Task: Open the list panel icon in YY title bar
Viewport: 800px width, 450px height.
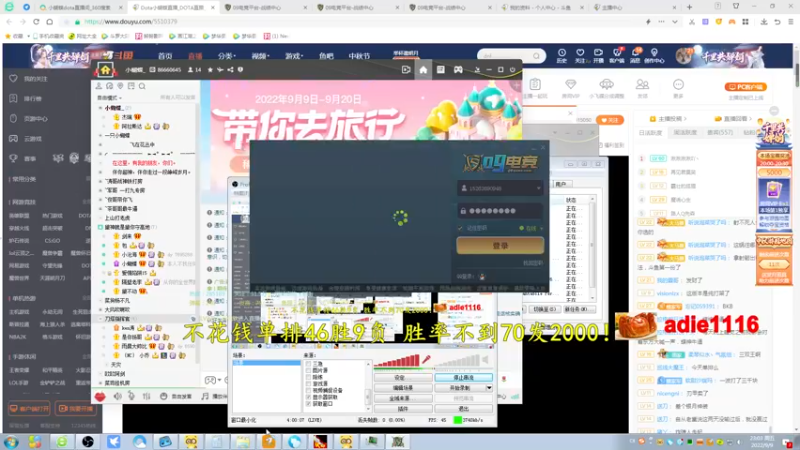Action: coord(441,70)
